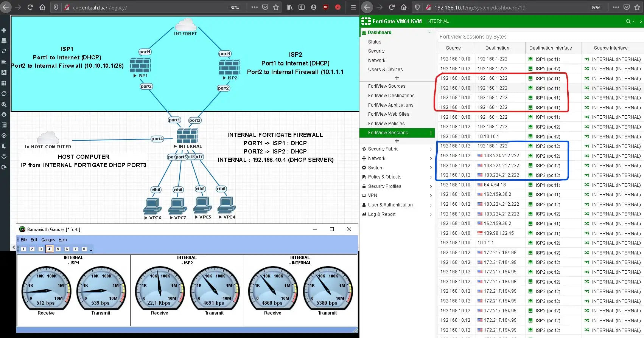Expand the Security Profiles menu
Viewport: 644px width, 338px height.
coord(397,186)
